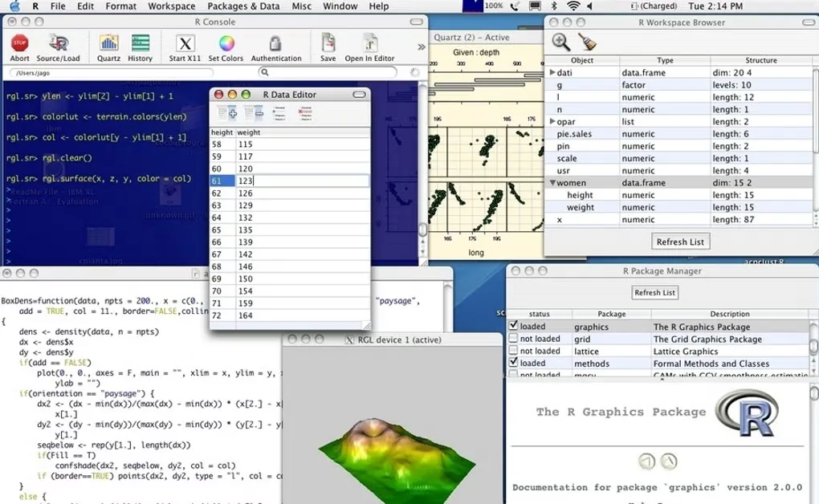Open the Packages & Data menu

243,6
